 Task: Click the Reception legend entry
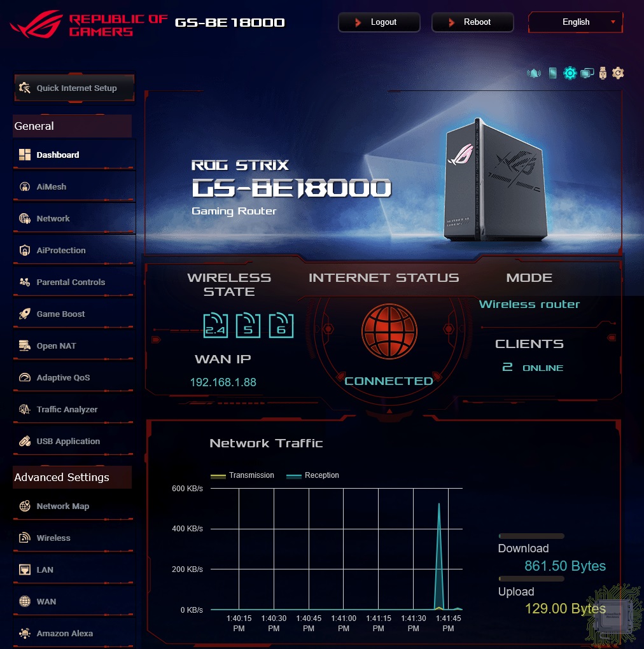pyautogui.click(x=312, y=475)
